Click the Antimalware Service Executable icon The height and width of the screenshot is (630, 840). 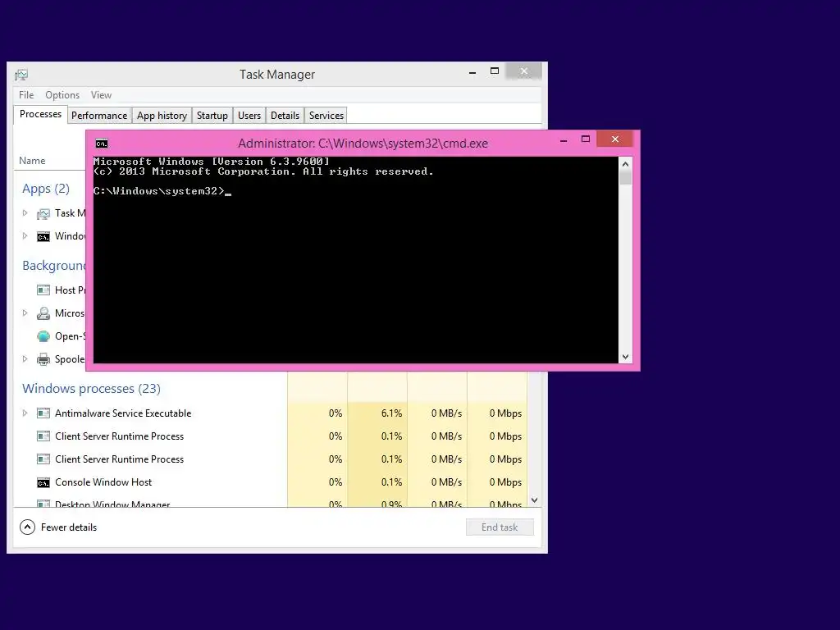pyautogui.click(x=43, y=413)
